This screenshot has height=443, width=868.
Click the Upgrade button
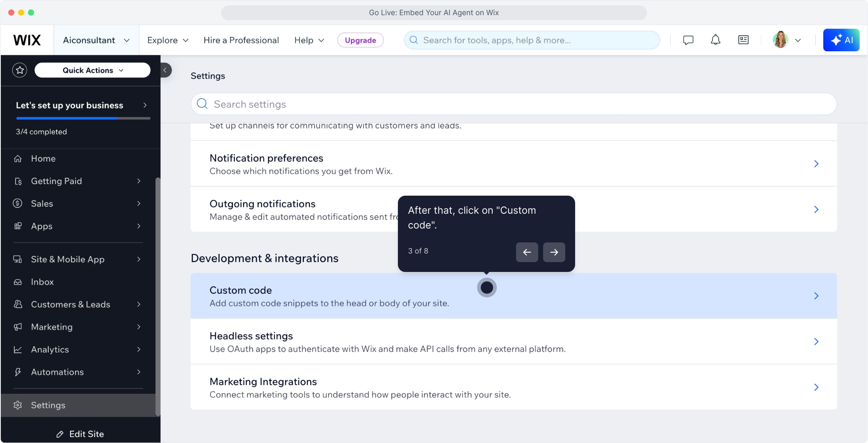[x=360, y=40]
